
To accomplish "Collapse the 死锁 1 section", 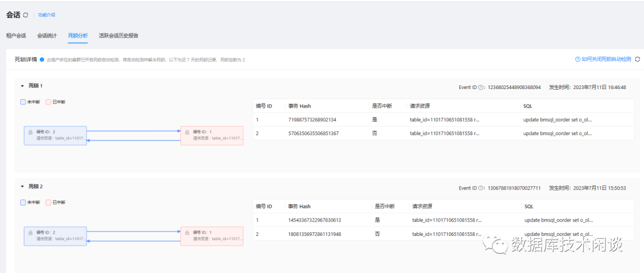I will coord(23,86).
